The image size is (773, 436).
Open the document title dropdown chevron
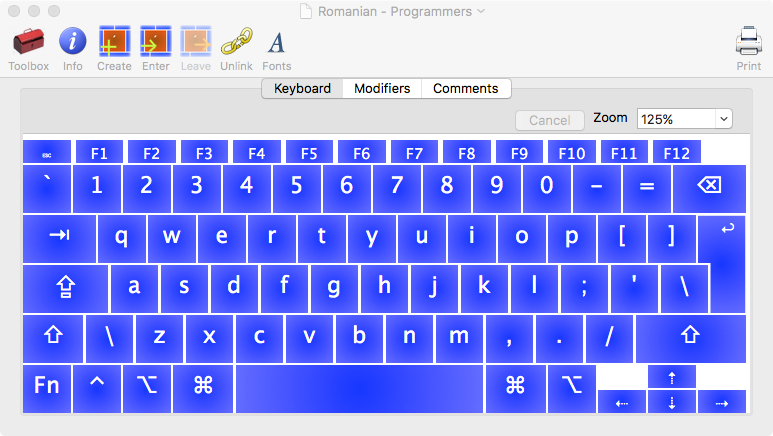481,11
